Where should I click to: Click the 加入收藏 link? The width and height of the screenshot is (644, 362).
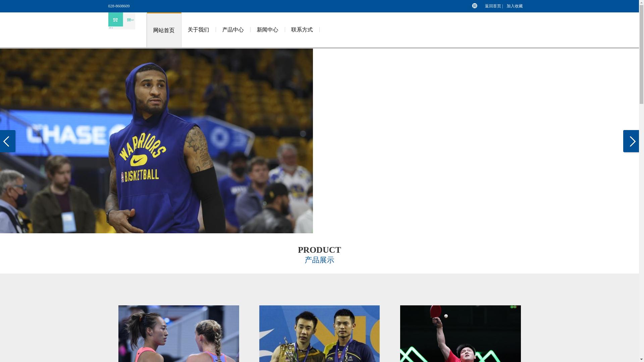[x=515, y=6]
